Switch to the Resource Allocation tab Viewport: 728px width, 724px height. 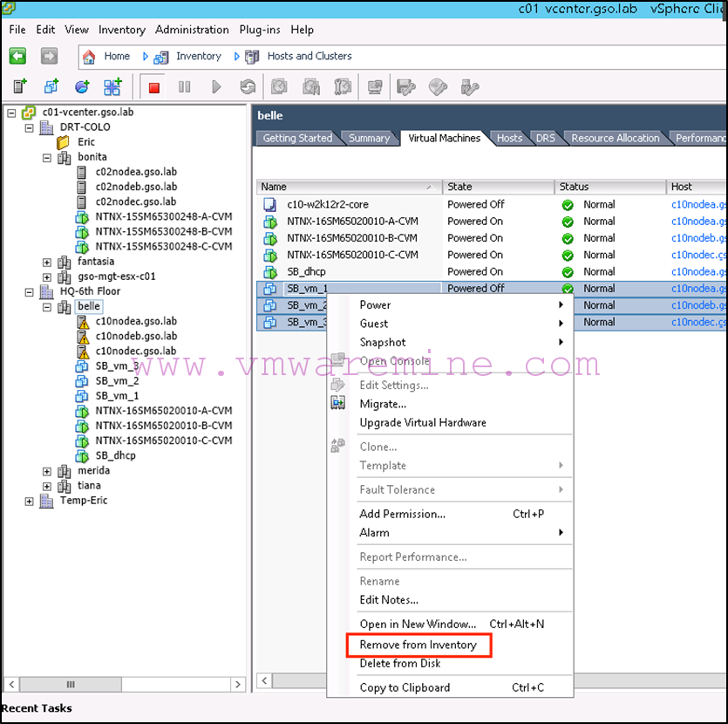(616, 138)
